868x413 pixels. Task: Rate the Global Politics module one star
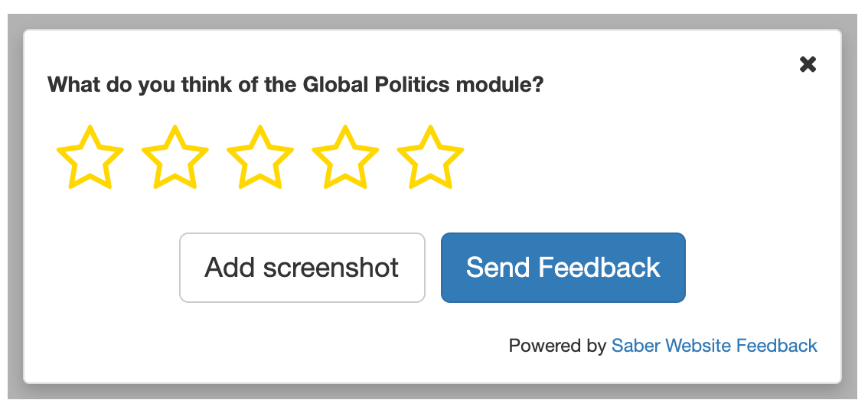point(90,158)
